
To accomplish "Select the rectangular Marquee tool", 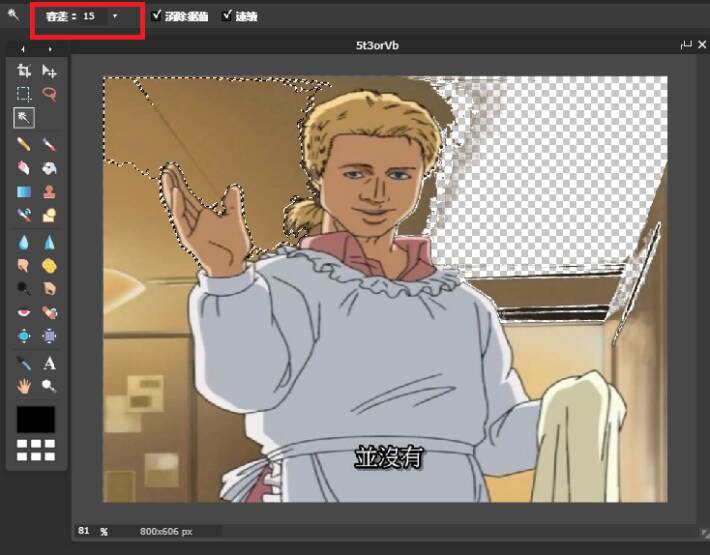I will coord(24,94).
